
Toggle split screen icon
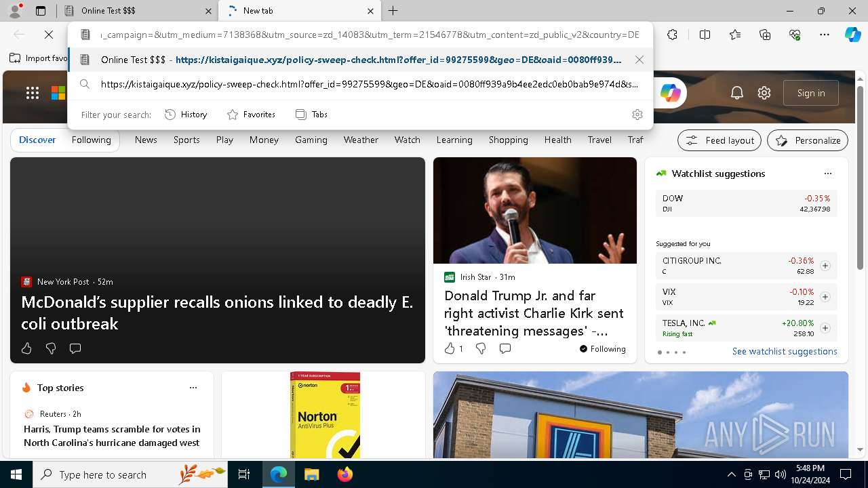point(705,35)
